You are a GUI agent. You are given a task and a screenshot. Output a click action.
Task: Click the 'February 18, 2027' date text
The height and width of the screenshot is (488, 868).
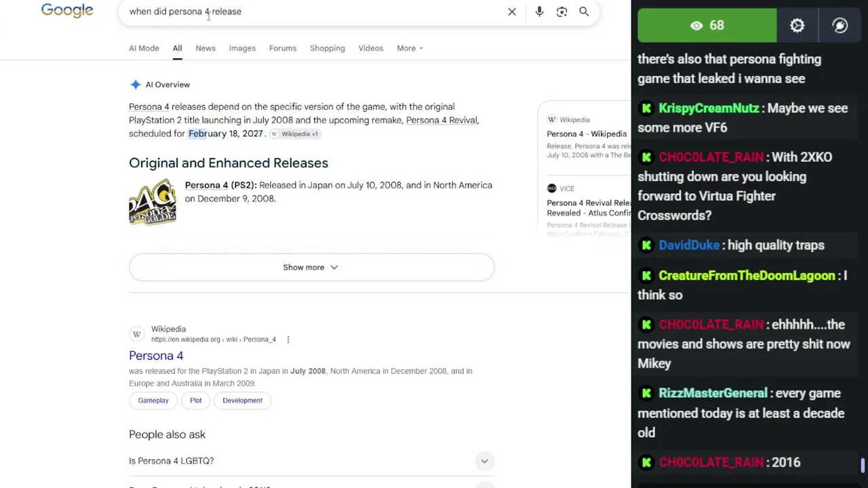(225, 134)
